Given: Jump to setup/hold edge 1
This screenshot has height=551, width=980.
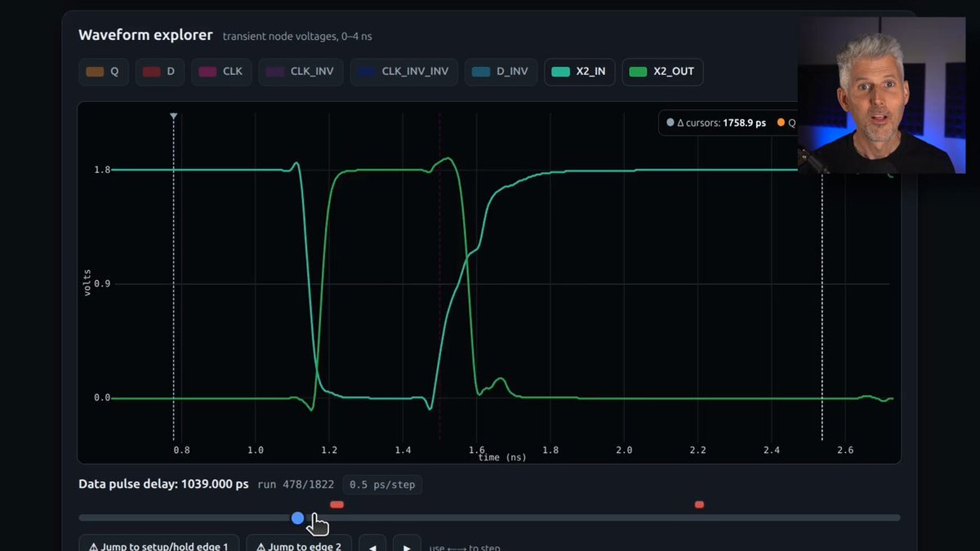Looking at the screenshot, I should pyautogui.click(x=158, y=545).
